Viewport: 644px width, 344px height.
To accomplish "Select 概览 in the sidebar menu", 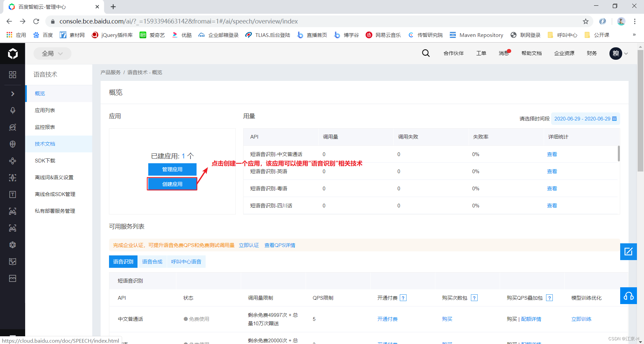I will 59,94.
